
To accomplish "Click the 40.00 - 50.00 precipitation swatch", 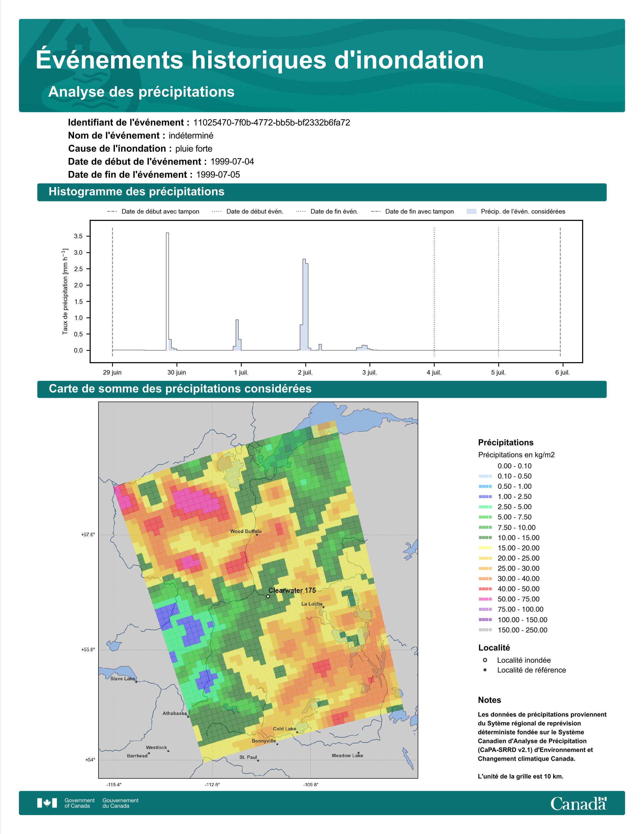I will click(485, 589).
